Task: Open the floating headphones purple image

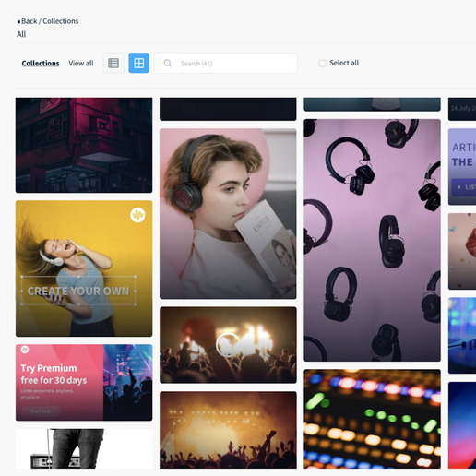Action: pyautogui.click(x=372, y=240)
